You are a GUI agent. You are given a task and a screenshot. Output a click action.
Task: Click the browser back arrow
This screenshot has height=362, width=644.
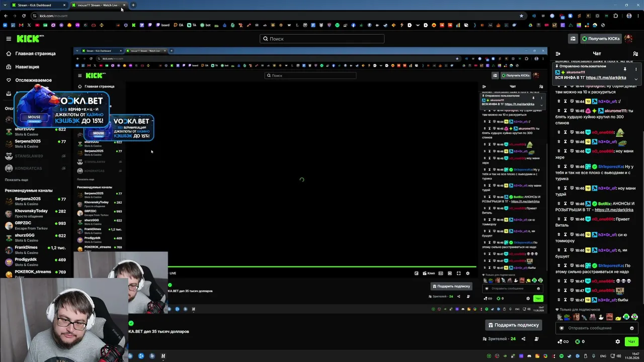point(5,16)
